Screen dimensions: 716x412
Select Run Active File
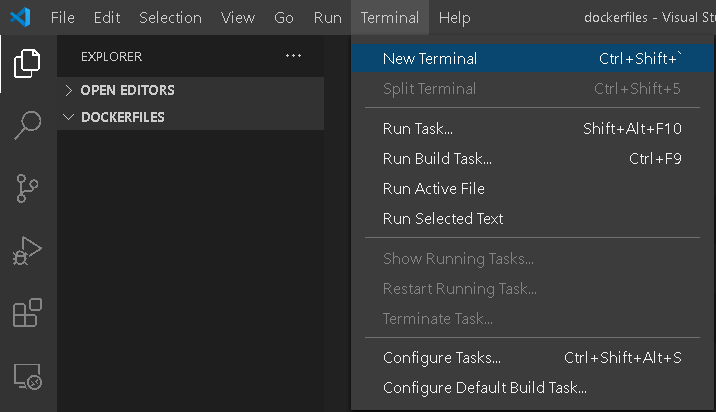[x=433, y=189]
